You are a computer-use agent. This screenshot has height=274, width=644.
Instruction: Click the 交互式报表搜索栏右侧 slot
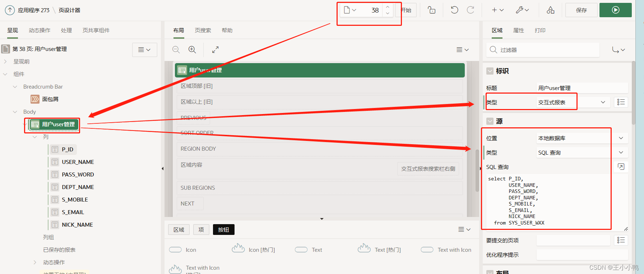(x=428, y=169)
